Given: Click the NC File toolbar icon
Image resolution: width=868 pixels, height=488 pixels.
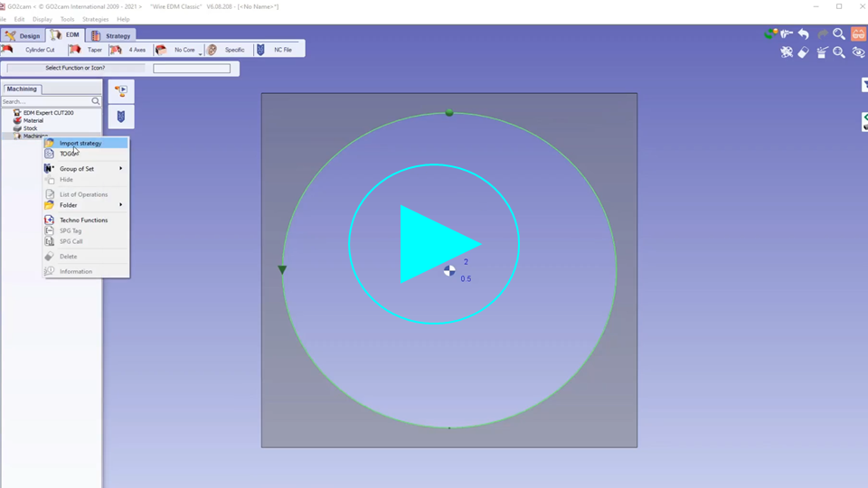Looking at the screenshot, I should [276, 50].
